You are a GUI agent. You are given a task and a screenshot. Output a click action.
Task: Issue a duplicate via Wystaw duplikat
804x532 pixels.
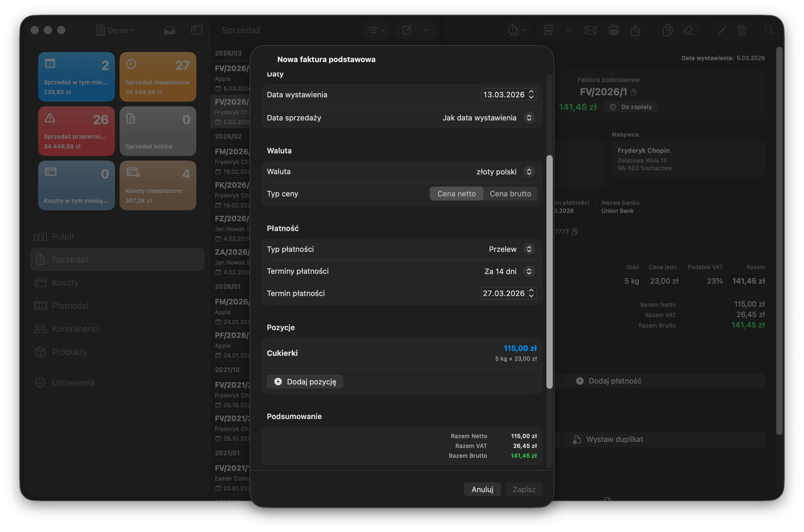point(615,439)
